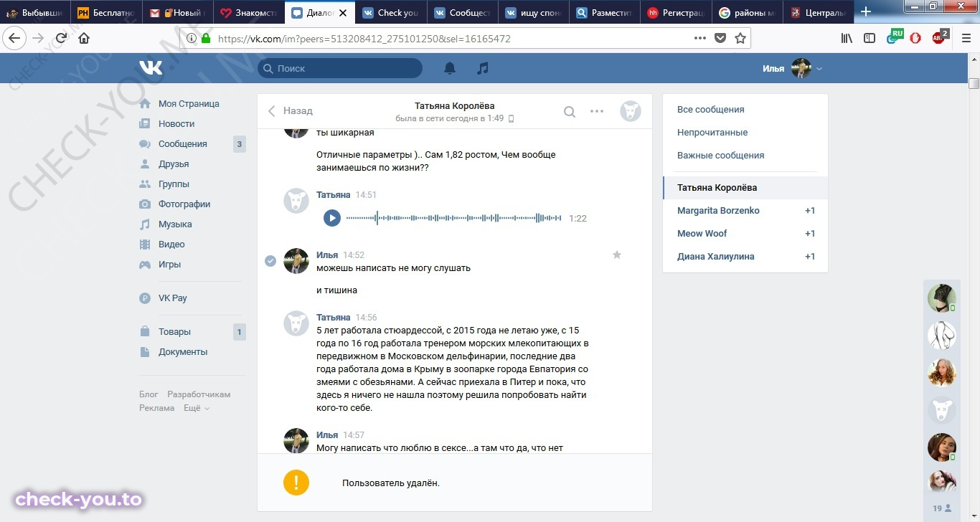Open Firefox hamburger menu
The image size is (980, 522).
[x=966, y=38]
